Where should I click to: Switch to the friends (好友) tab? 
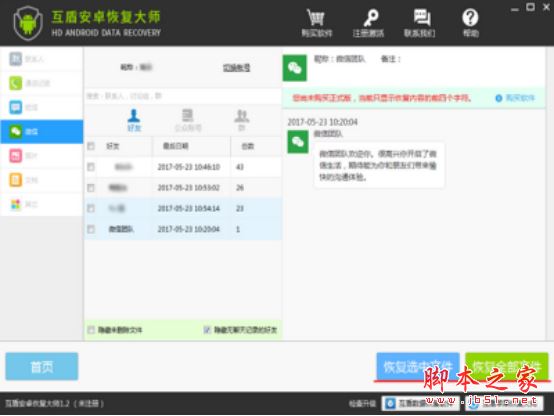pos(134,120)
